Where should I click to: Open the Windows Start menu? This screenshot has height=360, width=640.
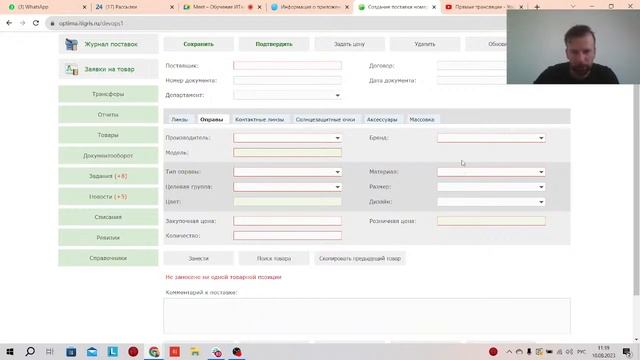pyautogui.click(x=10, y=352)
